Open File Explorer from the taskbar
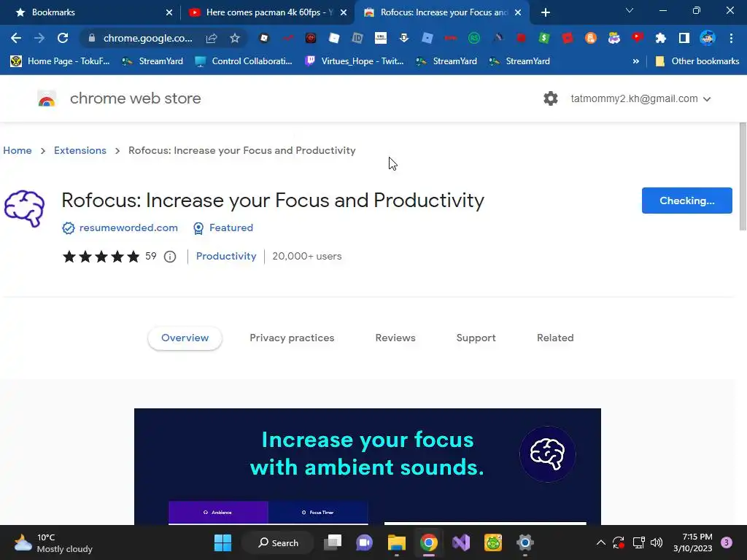 click(396, 542)
